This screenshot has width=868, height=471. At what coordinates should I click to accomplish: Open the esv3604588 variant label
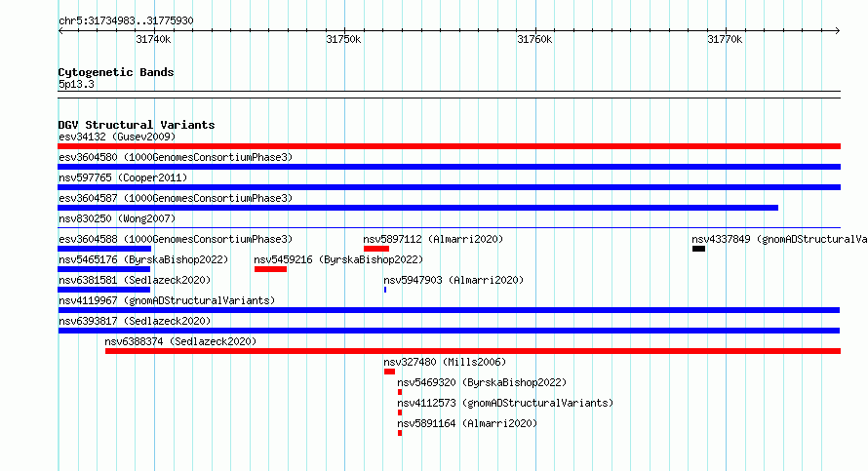(176, 239)
